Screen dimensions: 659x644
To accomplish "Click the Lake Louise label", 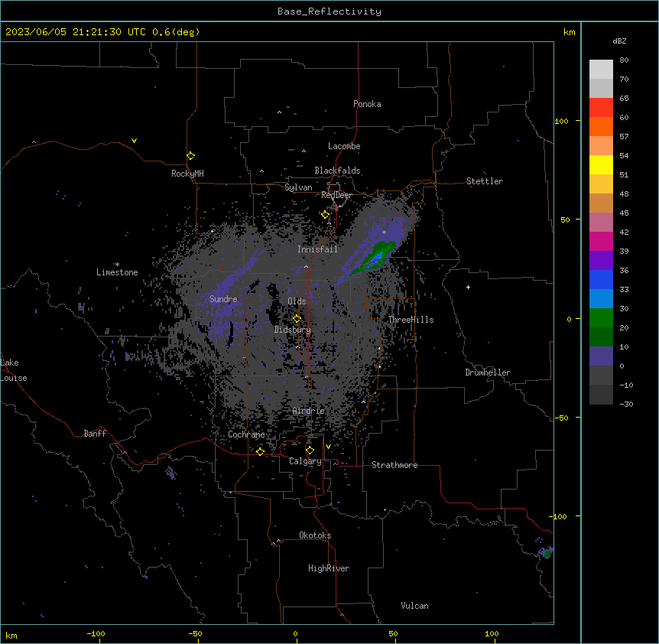I will pyautogui.click(x=14, y=370).
